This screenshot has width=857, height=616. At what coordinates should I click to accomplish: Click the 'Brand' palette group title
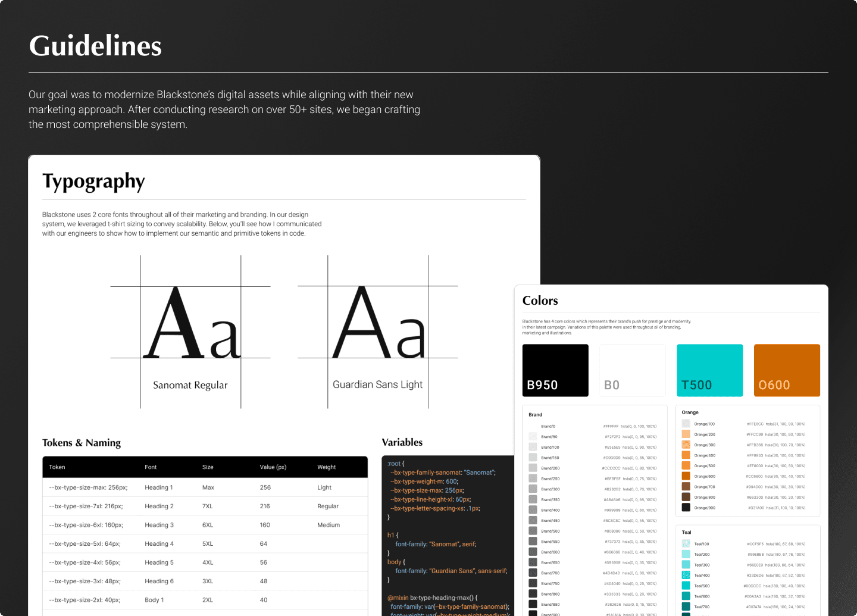pos(536,415)
